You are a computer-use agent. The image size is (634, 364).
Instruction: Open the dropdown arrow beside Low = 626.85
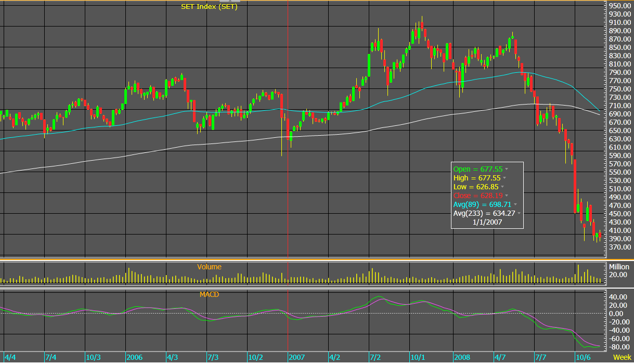click(502, 187)
